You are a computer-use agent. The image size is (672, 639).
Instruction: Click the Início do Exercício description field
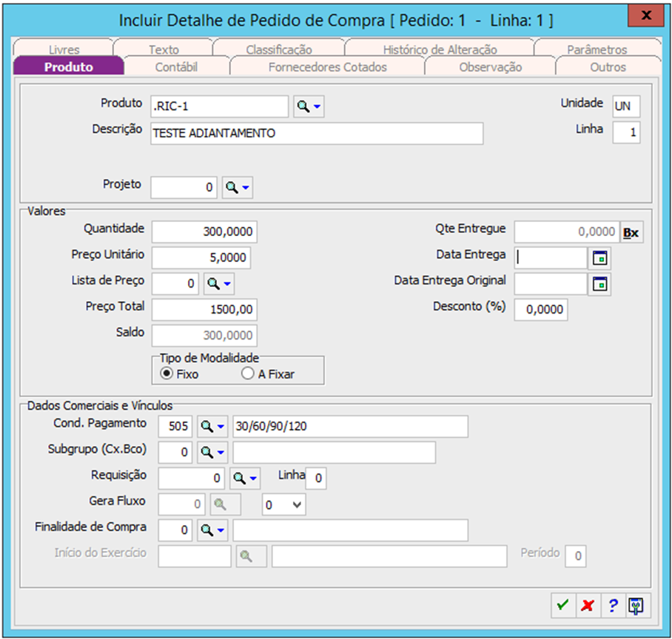pyautogui.click(x=389, y=556)
